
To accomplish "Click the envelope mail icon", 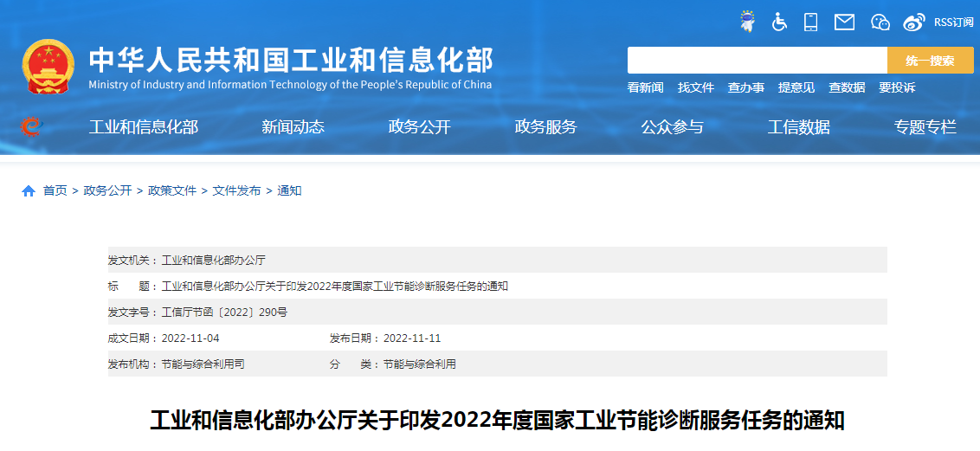I will pos(844,23).
